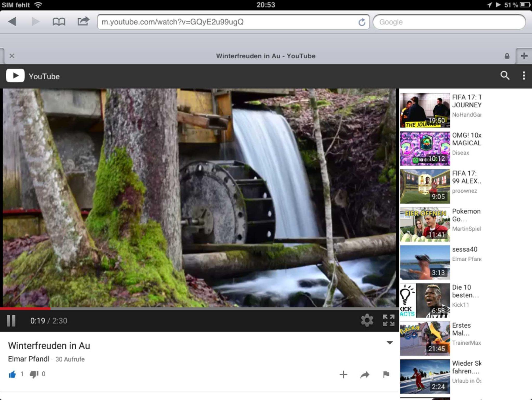The image size is (532, 400).
Task: Seek along the video progress bar
Action: 197,309
